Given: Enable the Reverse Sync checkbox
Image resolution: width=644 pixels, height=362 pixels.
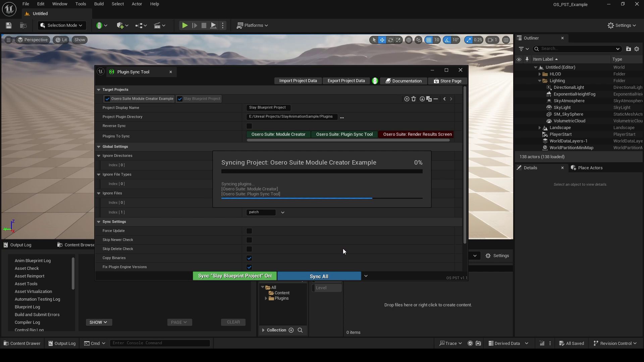Looking at the screenshot, I should (x=249, y=126).
